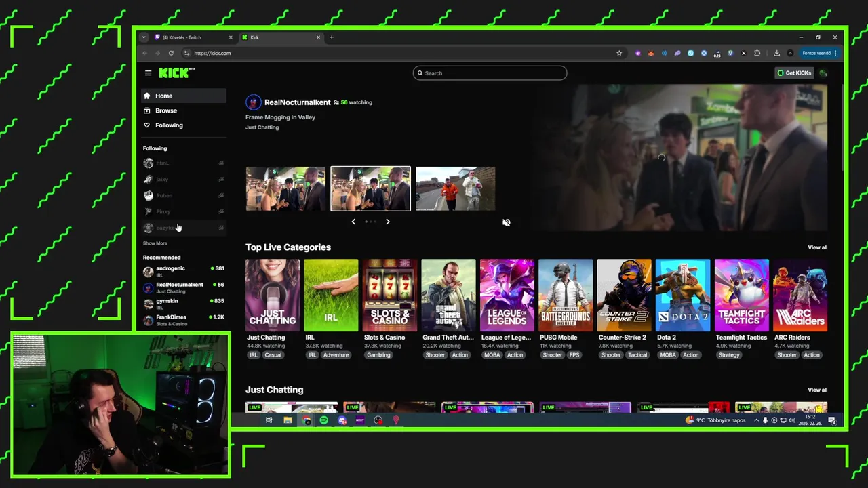Select the orange jacket carousel thumbnail
868x488 pixels.
pyautogui.click(x=455, y=188)
